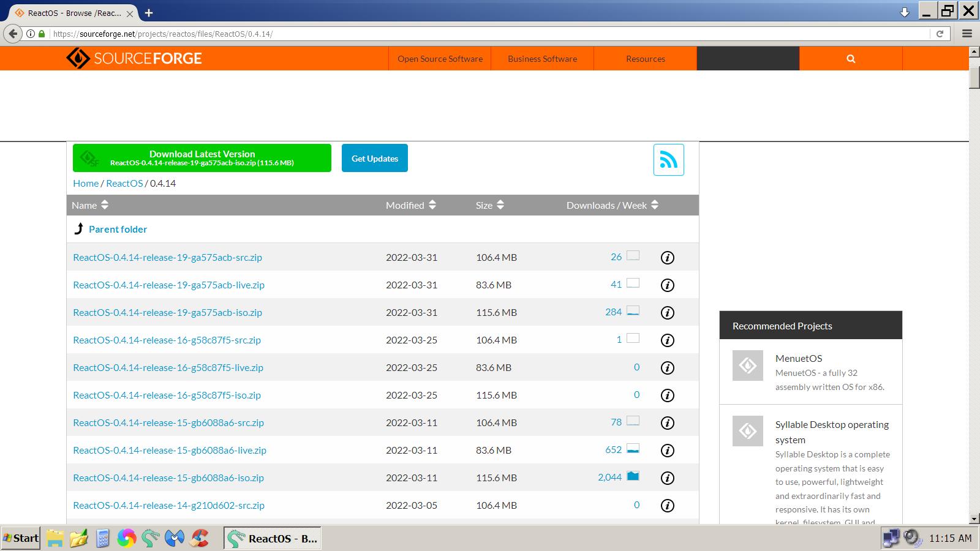Viewport: 980px width, 551px height.
Task: Click the Get Updates button
Action: [x=375, y=158]
